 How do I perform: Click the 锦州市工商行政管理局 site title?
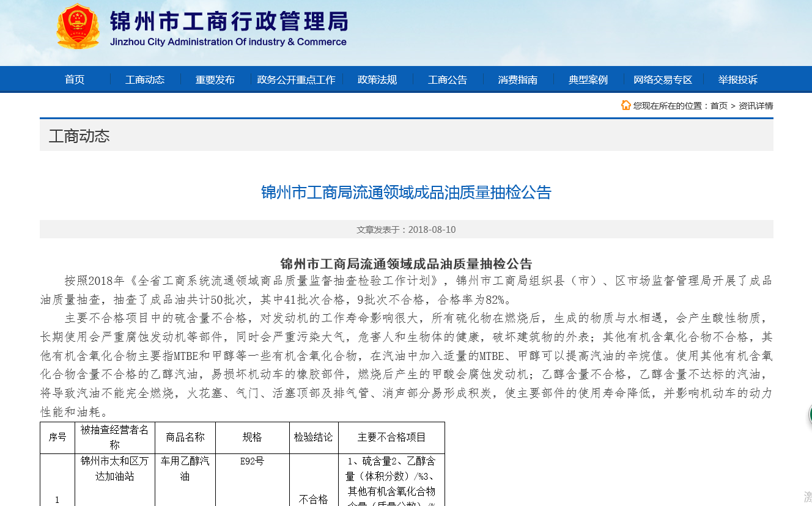pyautogui.click(x=229, y=21)
